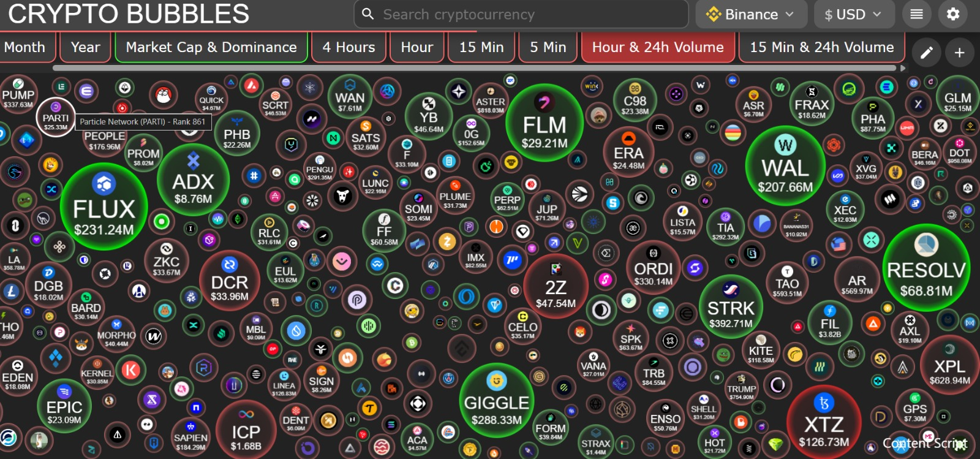
Task: Open the TIA bubble
Action: point(725,227)
